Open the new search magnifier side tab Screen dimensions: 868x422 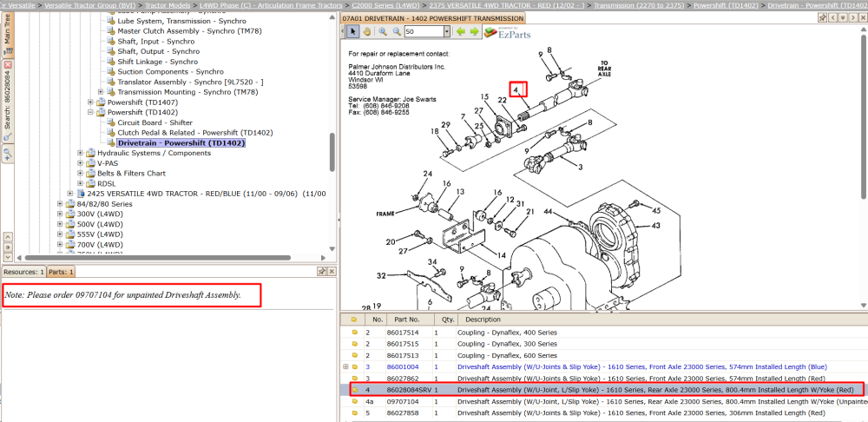point(8,154)
